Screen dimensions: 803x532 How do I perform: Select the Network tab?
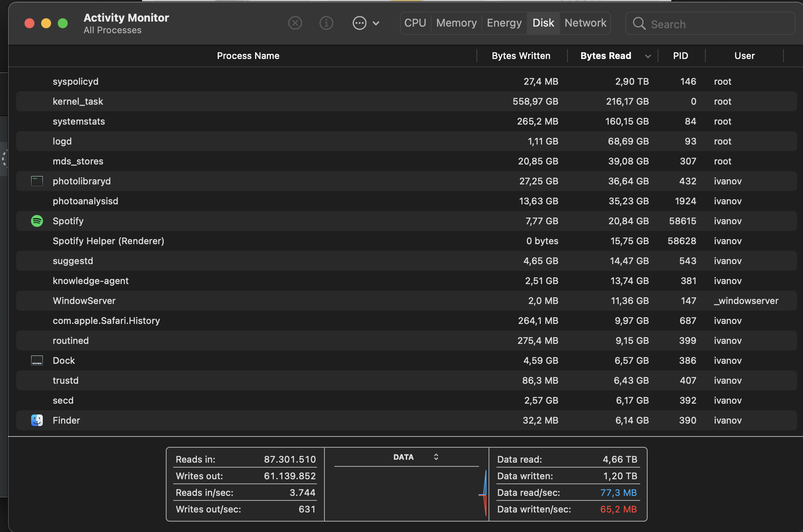(585, 23)
